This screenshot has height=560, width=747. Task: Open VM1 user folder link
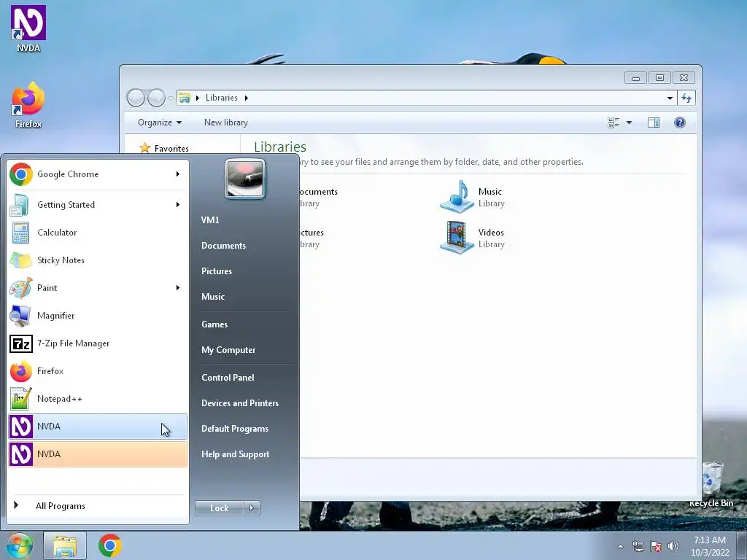point(210,220)
